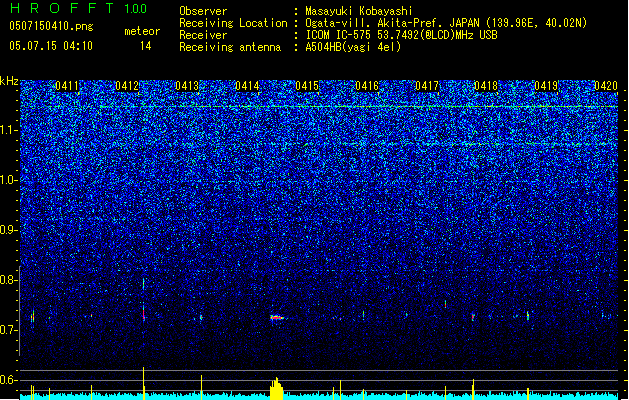Click the meteor count value 14
Viewport: 629px width, 400px height.
point(146,46)
